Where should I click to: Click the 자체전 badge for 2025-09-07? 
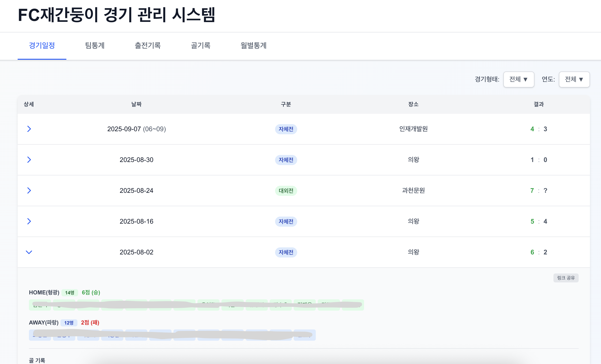coord(286,129)
